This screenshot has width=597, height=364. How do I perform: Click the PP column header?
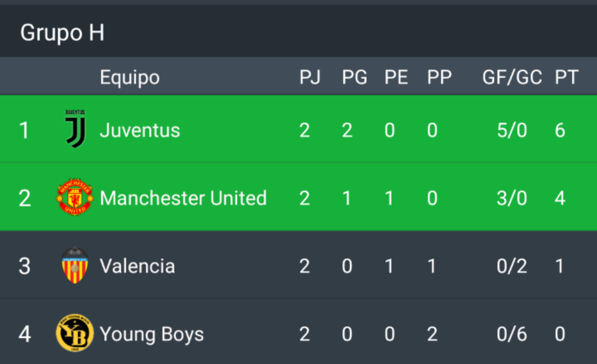click(x=439, y=77)
